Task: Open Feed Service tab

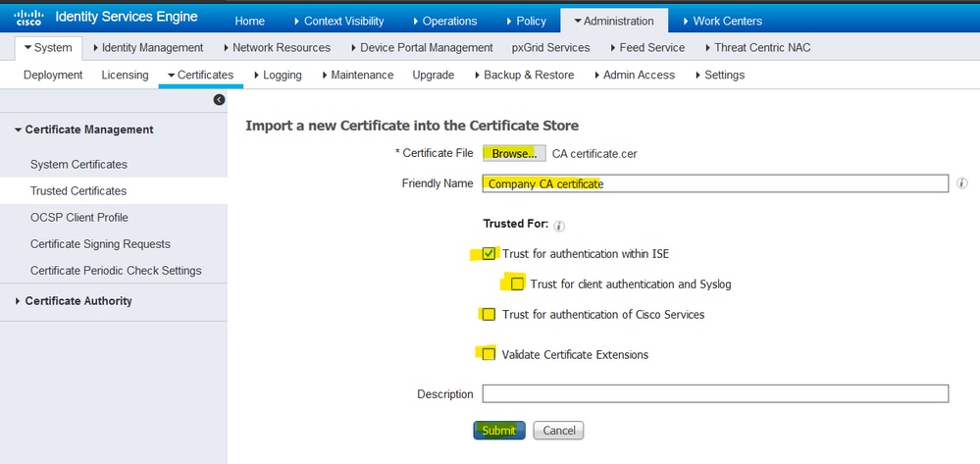Action: [x=646, y=47]
